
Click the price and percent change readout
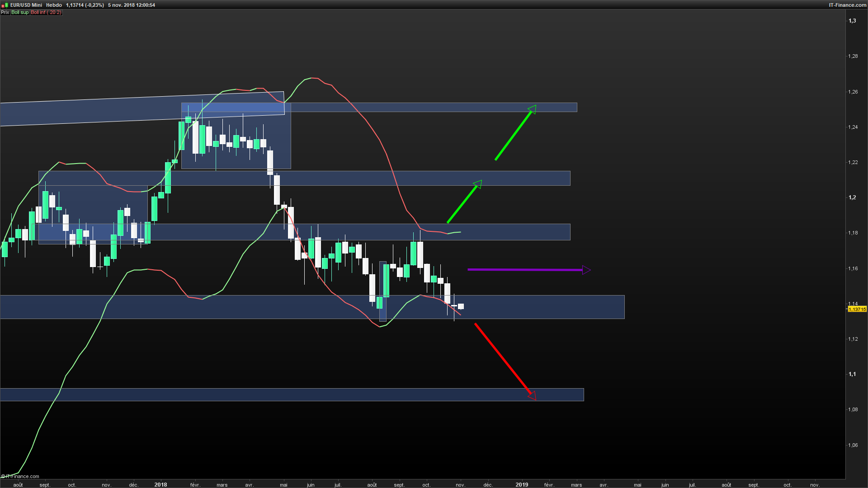coord(85,5)
